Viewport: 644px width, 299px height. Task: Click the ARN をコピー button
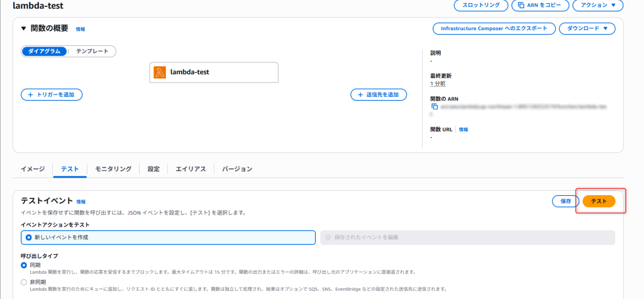coord(540,6)
